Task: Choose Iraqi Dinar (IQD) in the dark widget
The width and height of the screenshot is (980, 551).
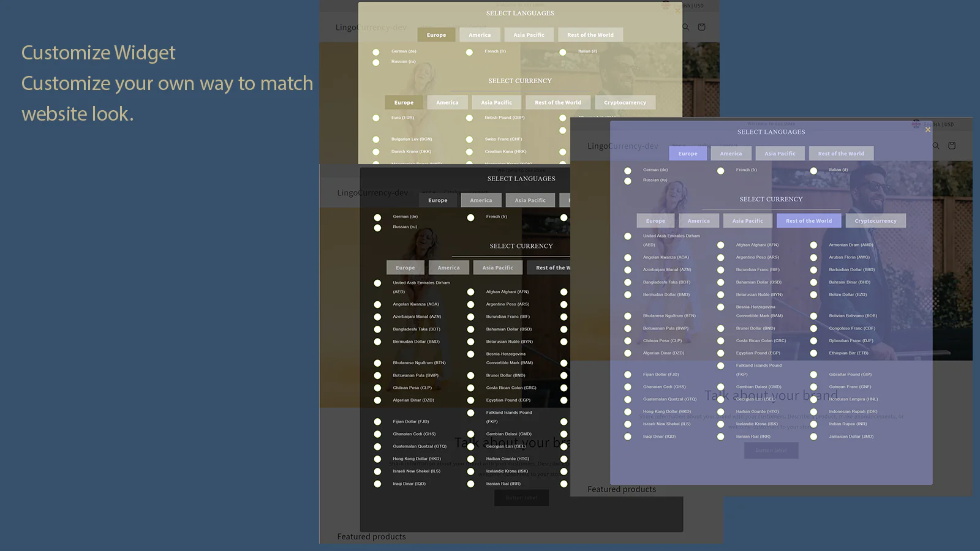Action: pos(377,484)
